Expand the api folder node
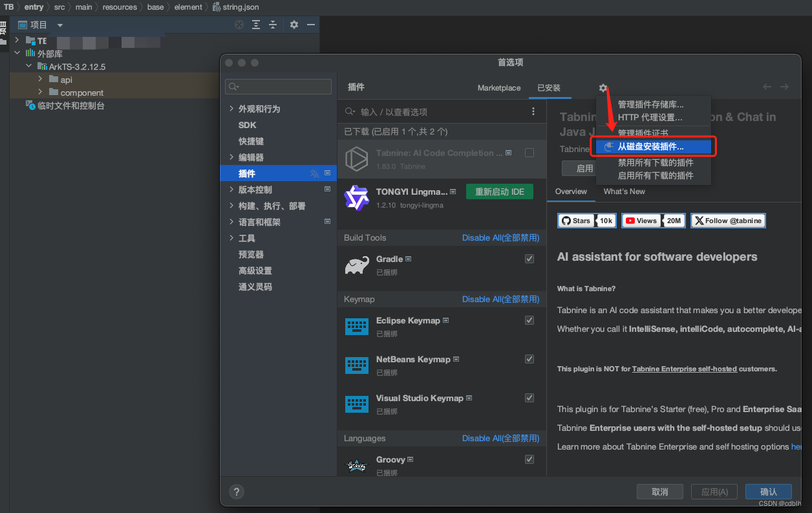The image size is (812, 513). pyautogui.click(x=40, y=79)
